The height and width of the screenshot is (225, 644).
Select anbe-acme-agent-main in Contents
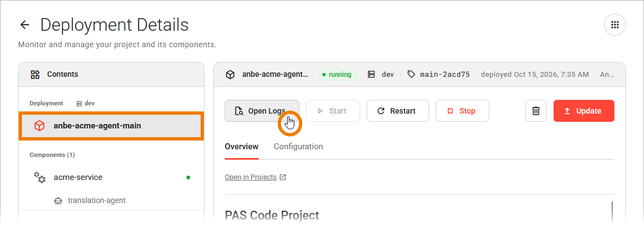point(111,126)
